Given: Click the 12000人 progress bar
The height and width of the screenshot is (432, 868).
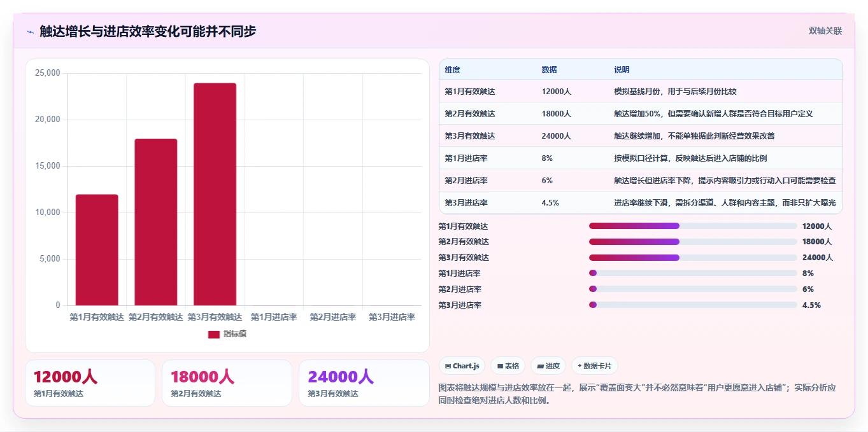Looking at the screenshot, I should [693, 226].
